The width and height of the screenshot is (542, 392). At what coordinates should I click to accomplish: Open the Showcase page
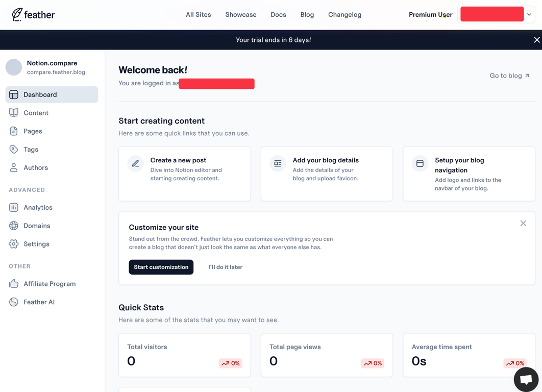(241, 14)
